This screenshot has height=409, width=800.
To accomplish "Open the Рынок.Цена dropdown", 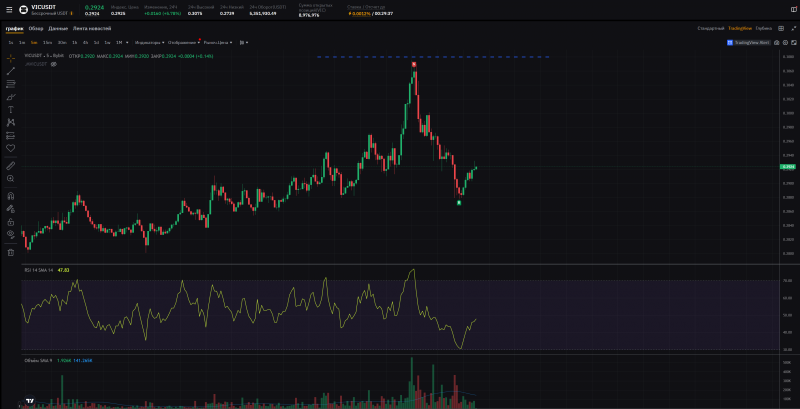I will 218,42.
